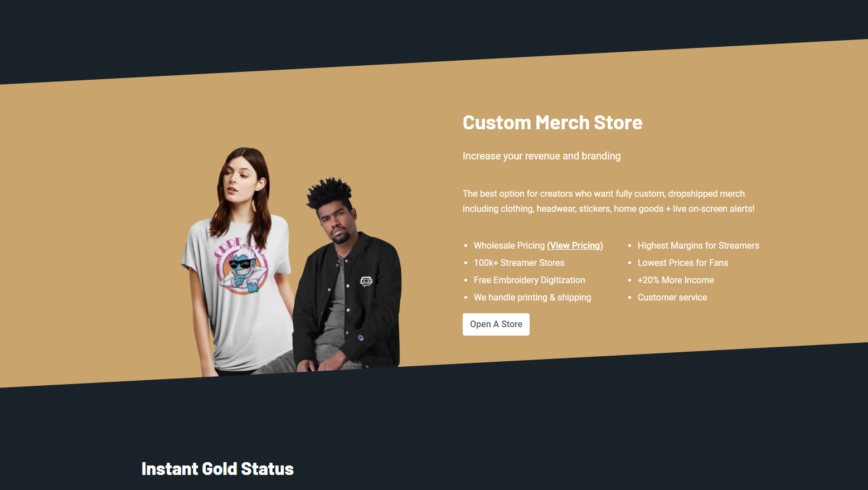Click the small sleeve patch on jacket cuff
The height and width of the screenshot is (490, 868).
tap(361, 338)
